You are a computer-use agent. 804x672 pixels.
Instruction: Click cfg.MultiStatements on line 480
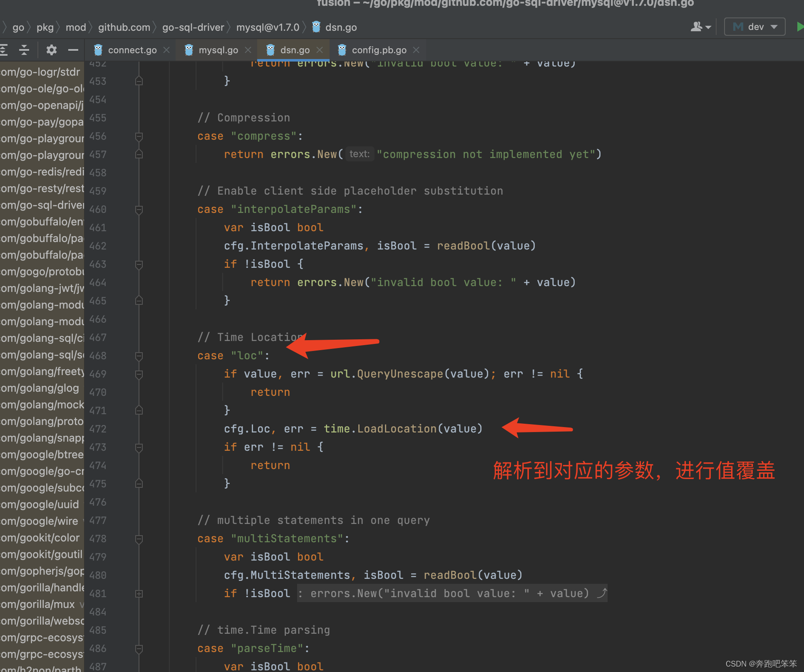tap(287, 575)
